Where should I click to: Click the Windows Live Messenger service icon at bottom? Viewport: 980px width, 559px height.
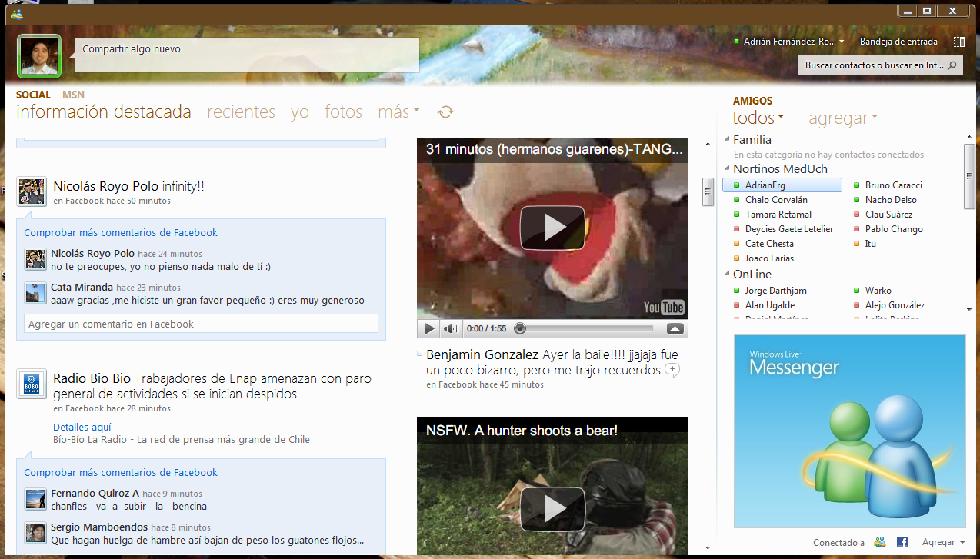(x=880, y=542)
